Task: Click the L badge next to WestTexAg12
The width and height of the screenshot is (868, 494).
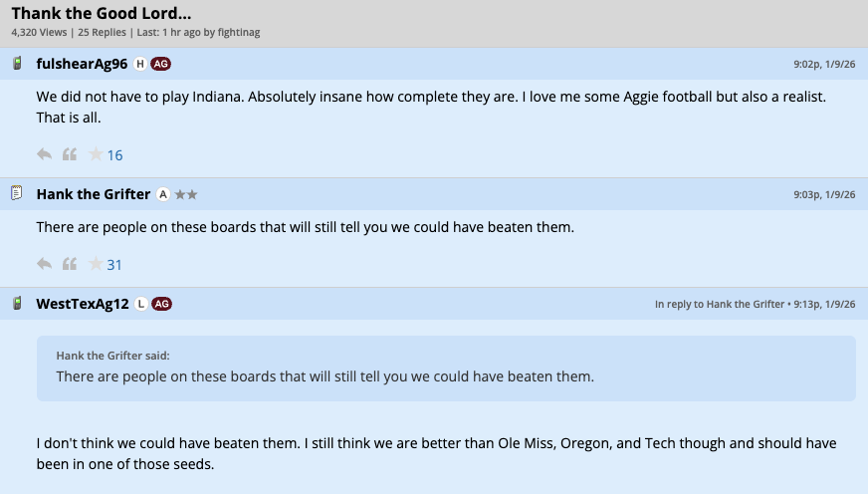Action: 141,304
